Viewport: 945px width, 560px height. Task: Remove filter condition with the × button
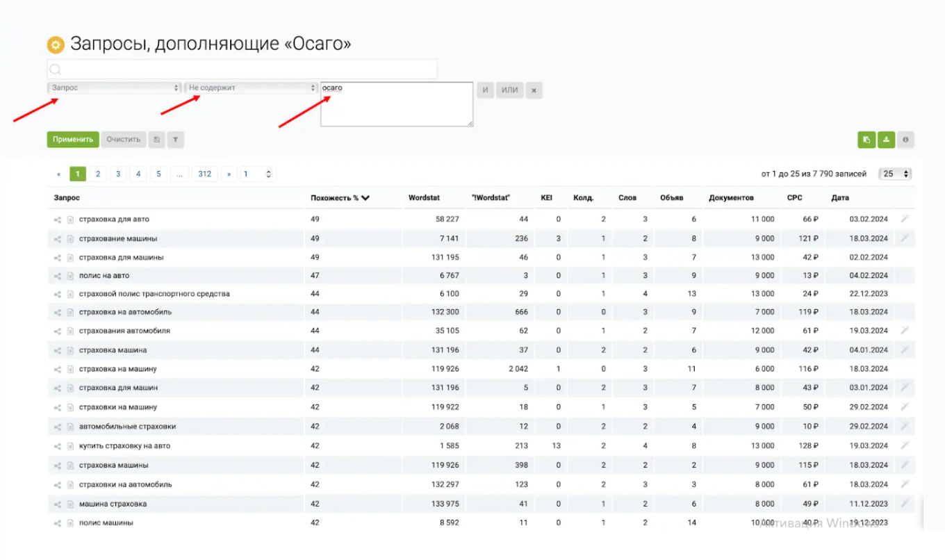(x=534, y=90)
